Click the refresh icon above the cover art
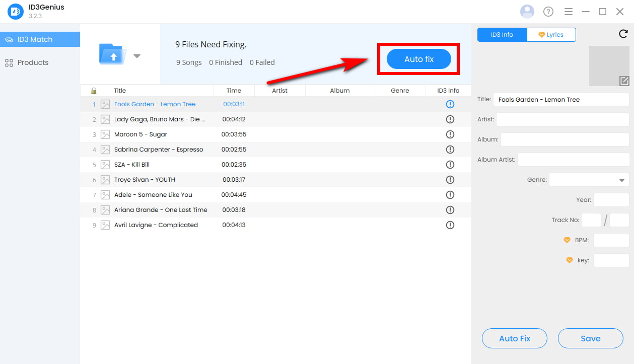 click(x=623, y=34)
